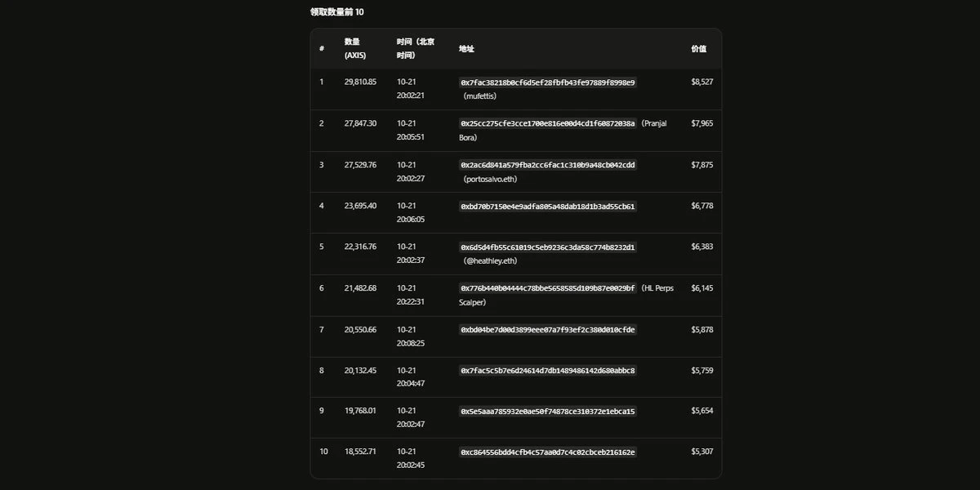This screenshot has width=980, height=490.
Task: Click the address starting 0x7fac5c5b7e6d
Action: click(x=548, y=371)
